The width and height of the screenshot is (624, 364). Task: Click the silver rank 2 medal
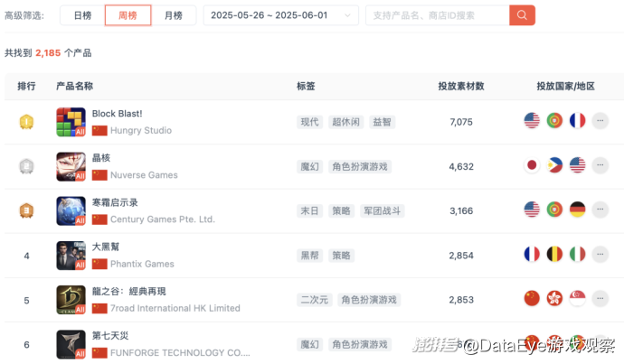[x=26, y=166]
